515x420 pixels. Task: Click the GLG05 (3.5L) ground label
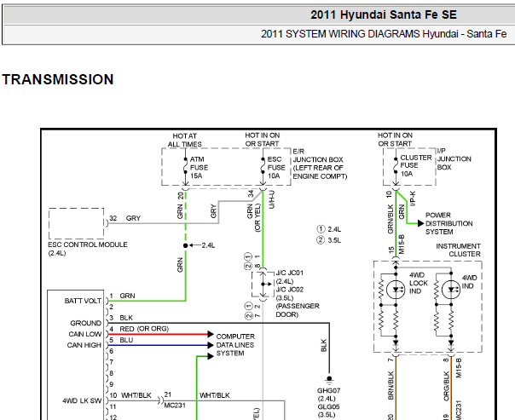[328, 411]
